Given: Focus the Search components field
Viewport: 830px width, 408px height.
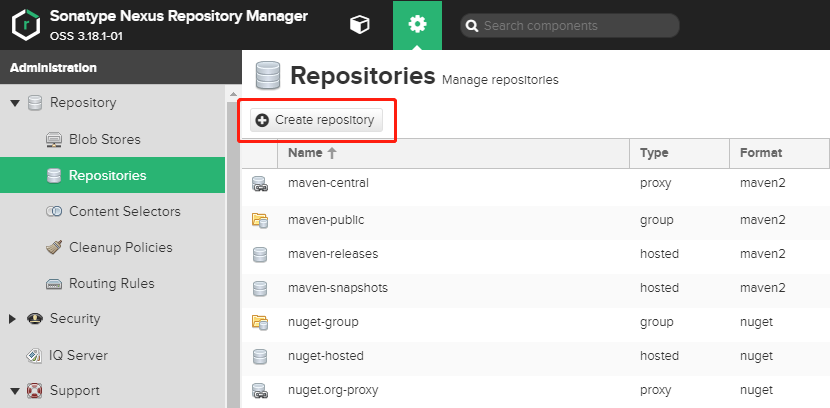Looking at the screenshot, I should 570,25.
